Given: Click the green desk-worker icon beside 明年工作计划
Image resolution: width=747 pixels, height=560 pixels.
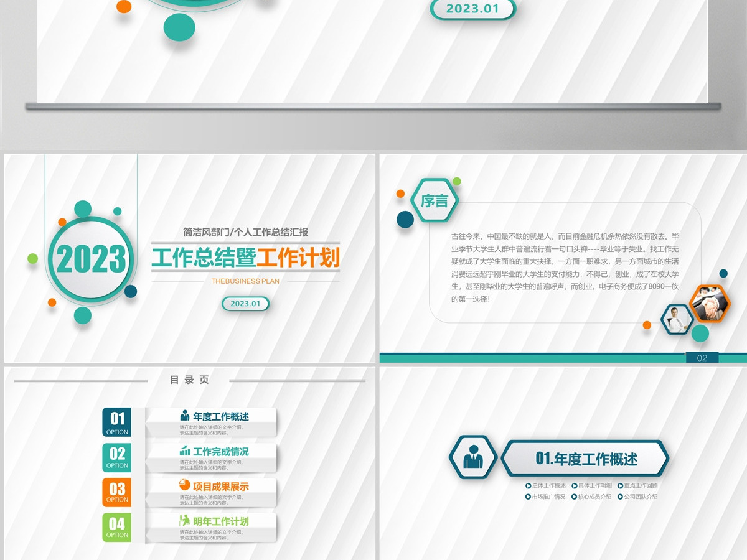Looking at the screenshot, I should 185,520.
